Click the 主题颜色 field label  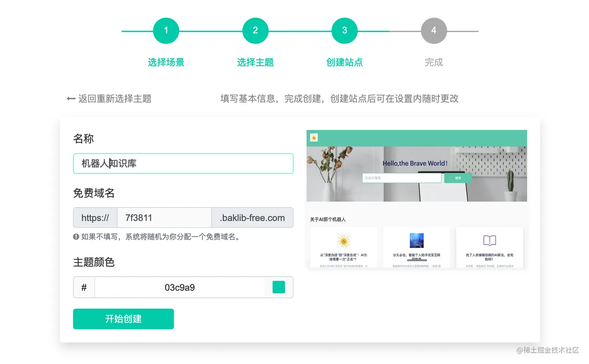94,262
